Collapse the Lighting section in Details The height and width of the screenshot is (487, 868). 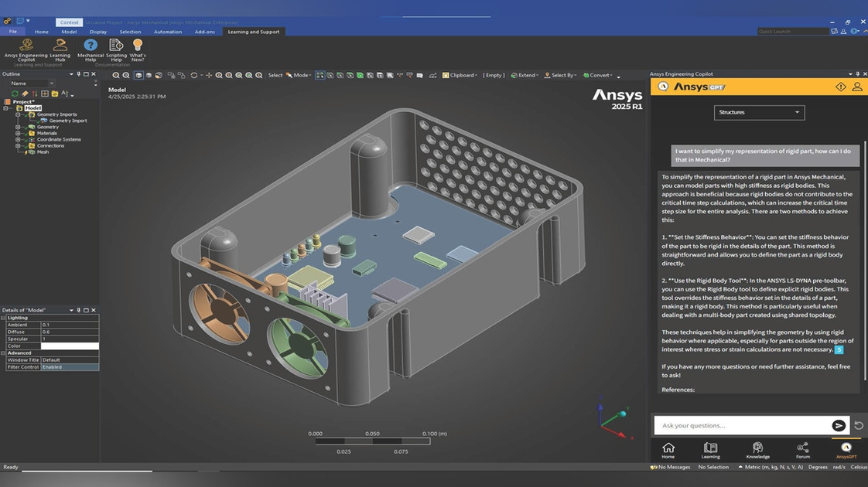(x=3, y=318)
